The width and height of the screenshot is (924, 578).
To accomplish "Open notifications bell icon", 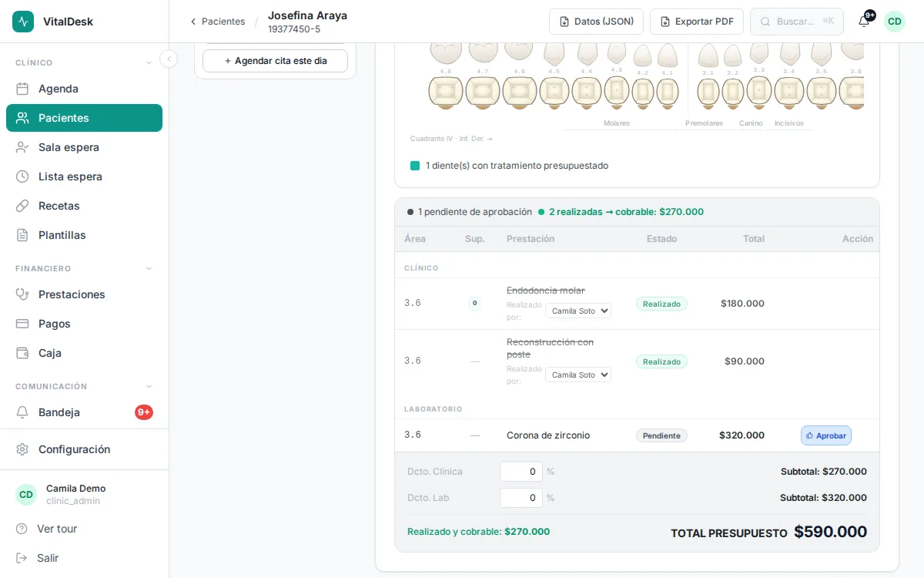I will [x=864, y=22].
